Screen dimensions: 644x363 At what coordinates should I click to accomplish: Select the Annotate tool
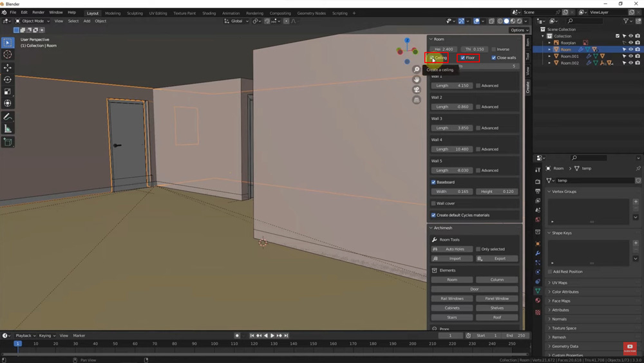pos(7,117)
